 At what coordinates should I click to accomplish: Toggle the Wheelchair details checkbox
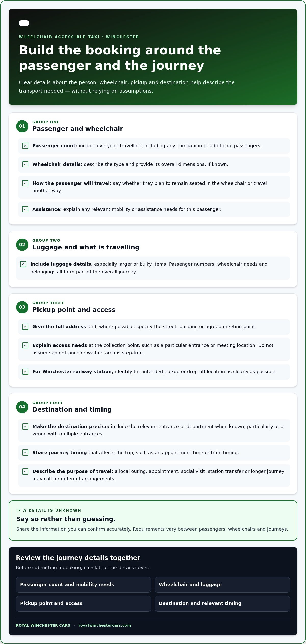25,164
